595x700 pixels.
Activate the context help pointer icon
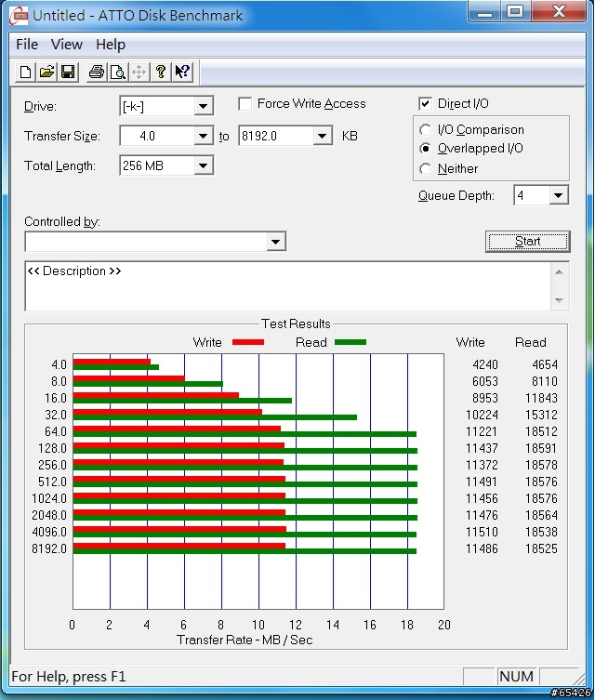click(182, 72)
